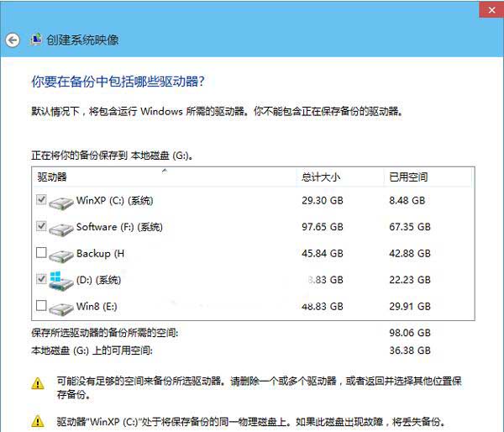Toggle the WinXP (C:) checkbox
The height and width of the screenshot is (432, 504).
pyautogui.click(x=41, y=199)
